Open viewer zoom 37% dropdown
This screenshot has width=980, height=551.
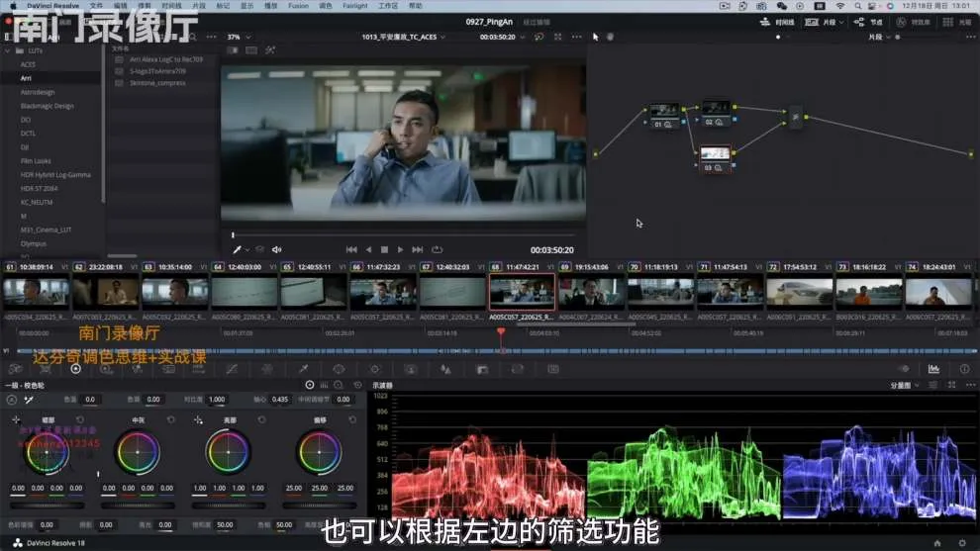(x=240, y=37)
